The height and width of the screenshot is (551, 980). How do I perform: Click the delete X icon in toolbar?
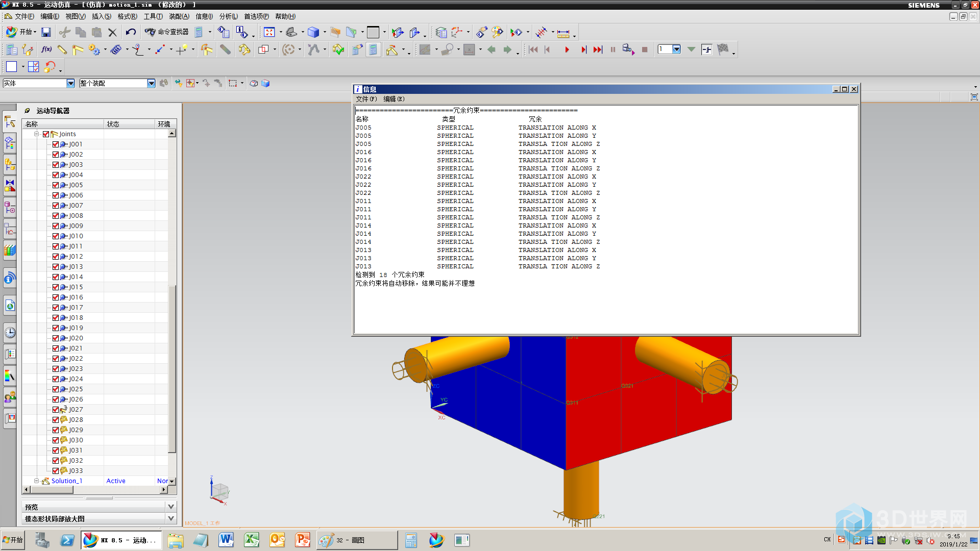[112, 33]
